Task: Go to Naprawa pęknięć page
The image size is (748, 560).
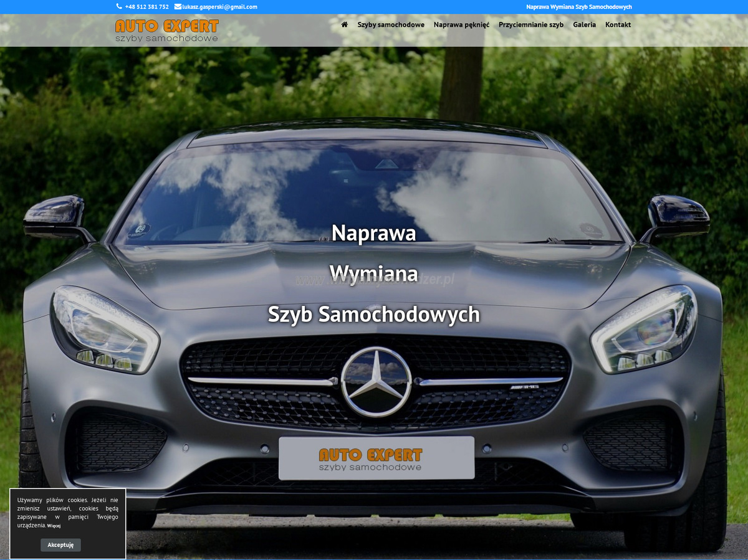Action: [x=461, y=25]
